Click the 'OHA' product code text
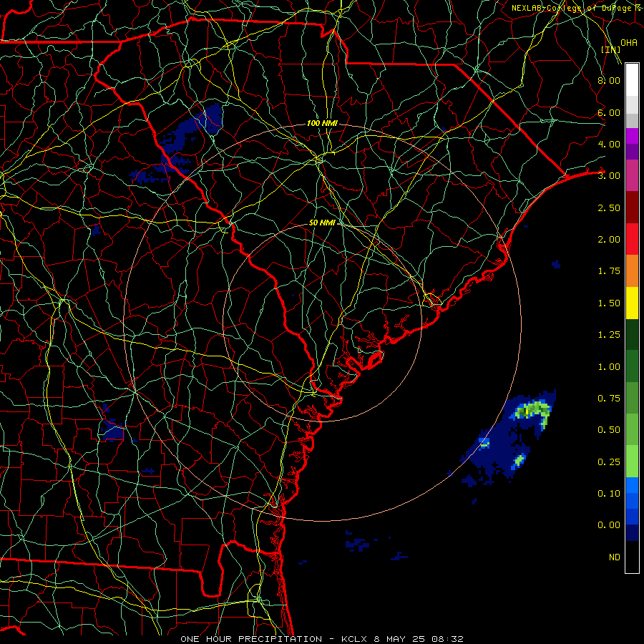 (629, 43)
